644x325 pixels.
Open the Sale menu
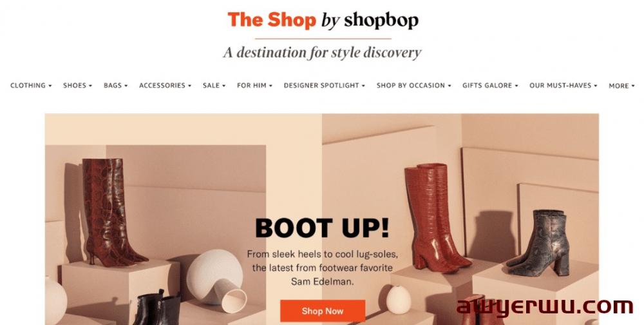pos(214,86)
